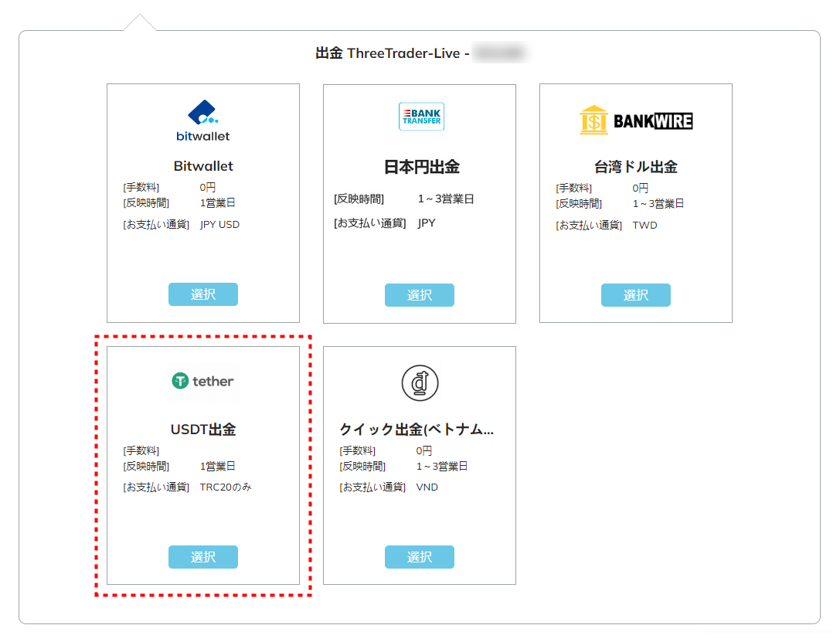Click the VND currency value

427,487
